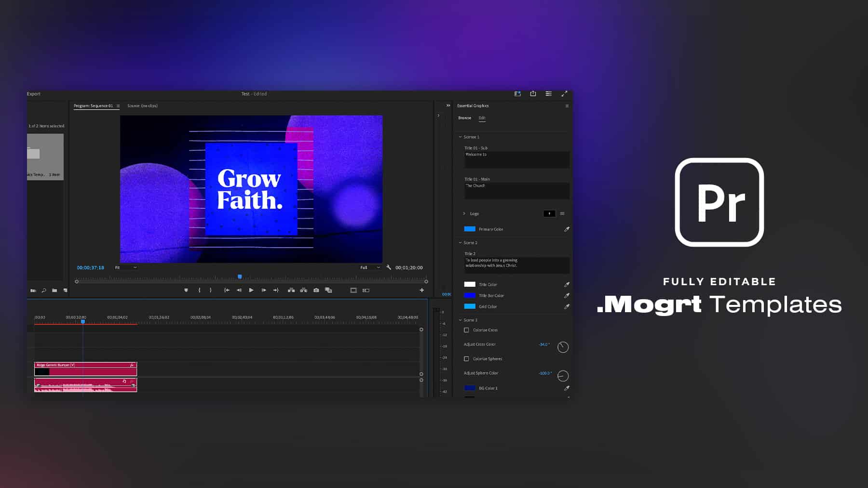
Task: Click the Extract button
Action: [x=303, y=290]
